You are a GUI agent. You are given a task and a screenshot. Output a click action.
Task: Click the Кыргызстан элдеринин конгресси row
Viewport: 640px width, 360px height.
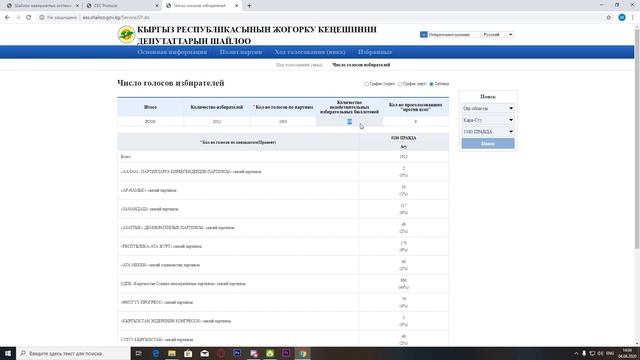tap(283, 321)
